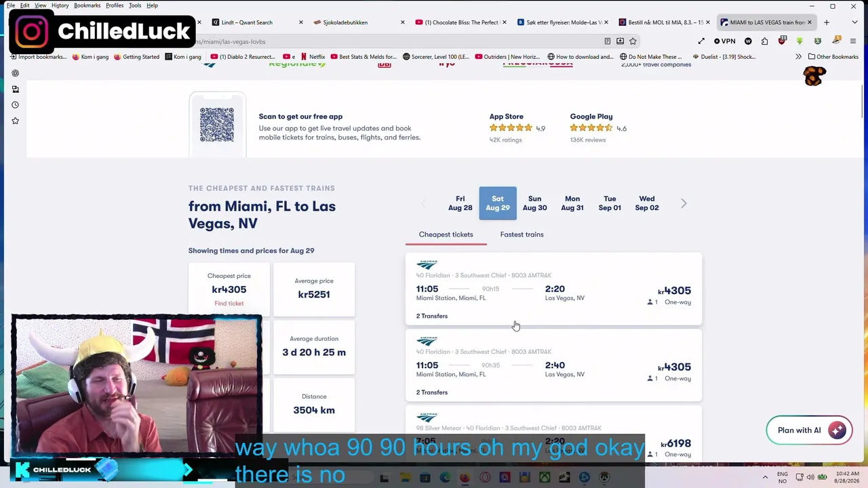Open the File menu
The height and width of the screenshot is (488, 868).
[x=11, y=5]
